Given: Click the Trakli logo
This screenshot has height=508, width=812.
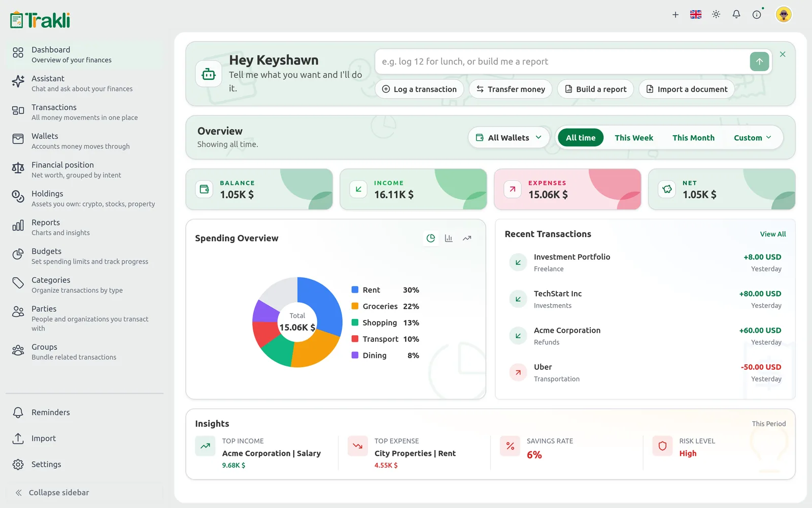Looking at the screenshot, I should (x=40, y=20).
